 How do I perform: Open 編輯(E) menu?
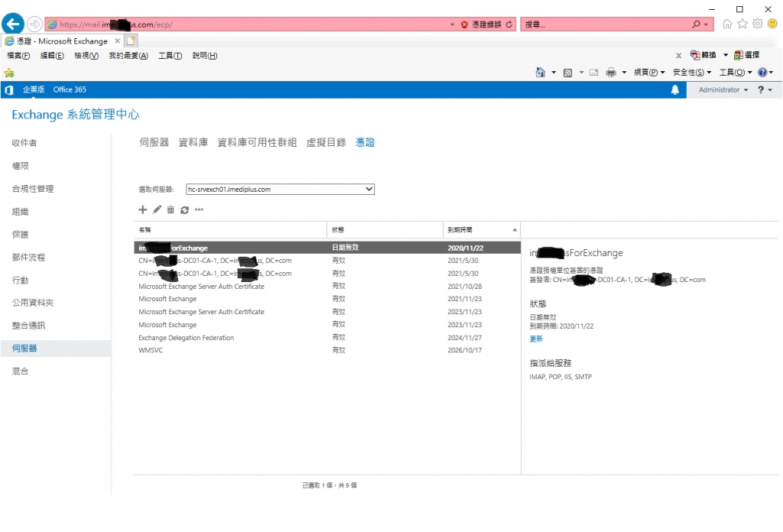52,55
